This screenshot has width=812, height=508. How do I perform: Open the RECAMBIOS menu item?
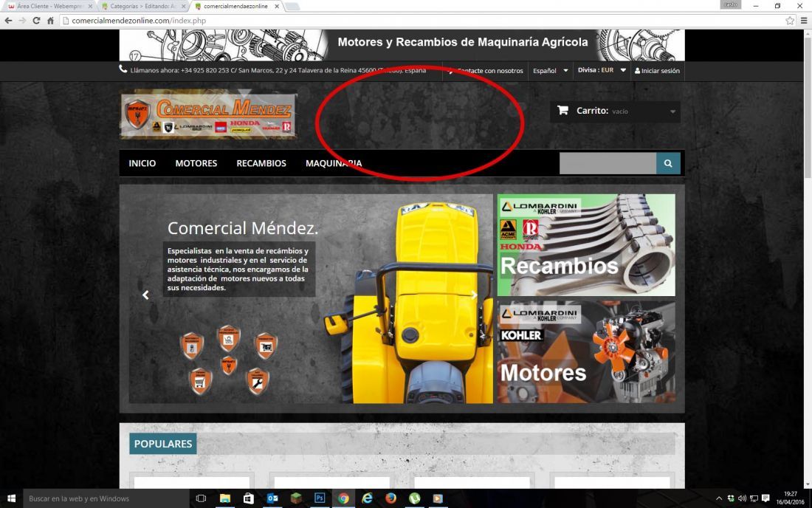point(261,163)
